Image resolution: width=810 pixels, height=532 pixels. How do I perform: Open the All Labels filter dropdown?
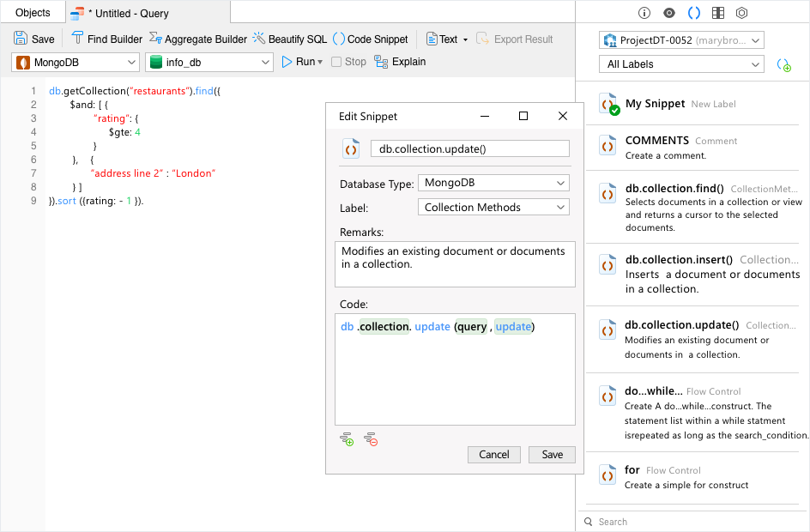(x=681, y=64)
